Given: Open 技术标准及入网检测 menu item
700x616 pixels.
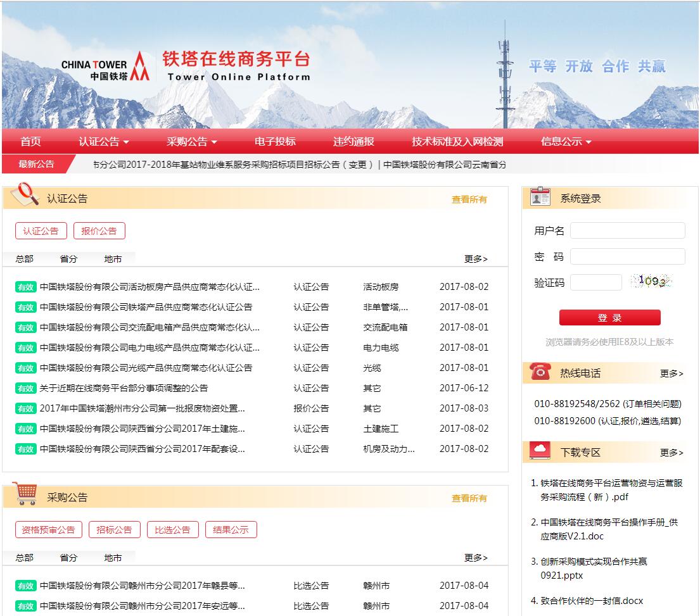Looking at the screenshot, I should point(457,142).
